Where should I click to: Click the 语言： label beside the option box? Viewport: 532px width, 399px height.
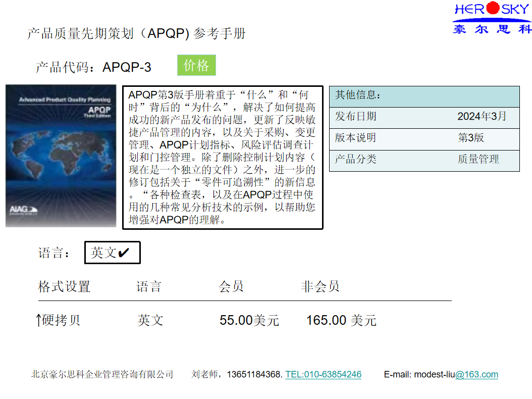tap(54, 253)
